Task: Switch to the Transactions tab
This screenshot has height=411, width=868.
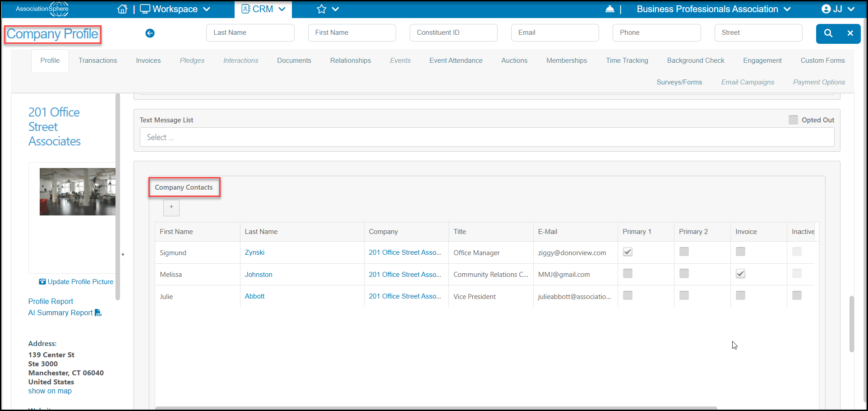Action: [97, 61]
